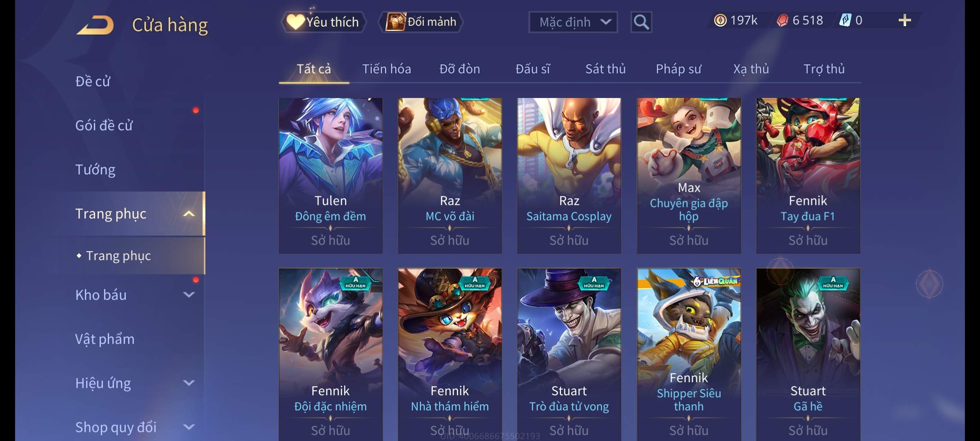Image resolution: width=980 pixels, height=441 pixels.
Task: Select Tulen Đông êm đềm skin card
Action: point(330,176)
